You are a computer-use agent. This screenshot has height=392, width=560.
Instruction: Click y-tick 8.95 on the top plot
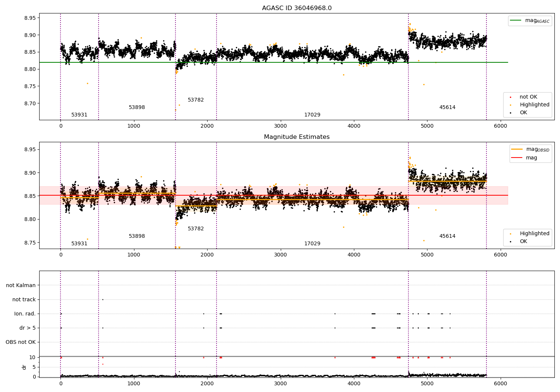coord(29,18)
